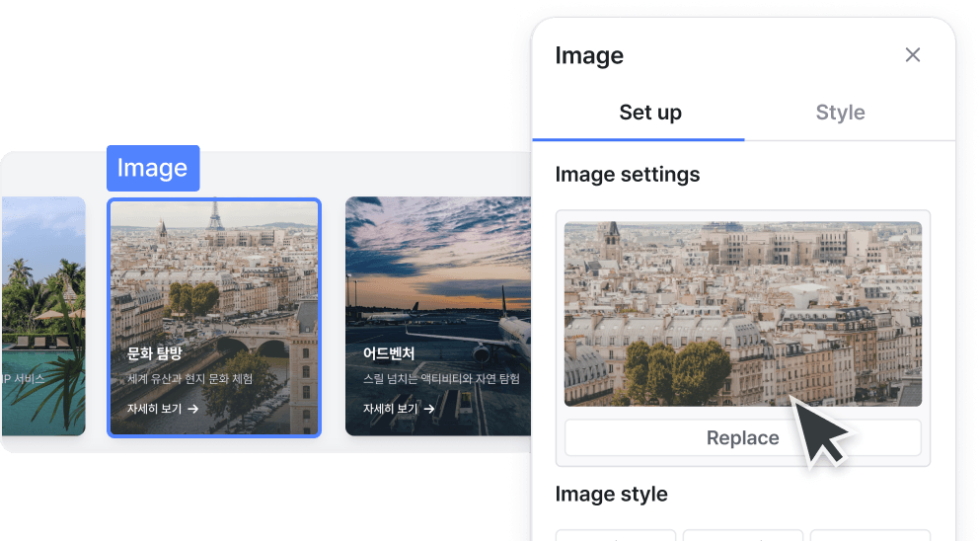Click the blue Image label tag
980x541 pixels.
(153, 169)
